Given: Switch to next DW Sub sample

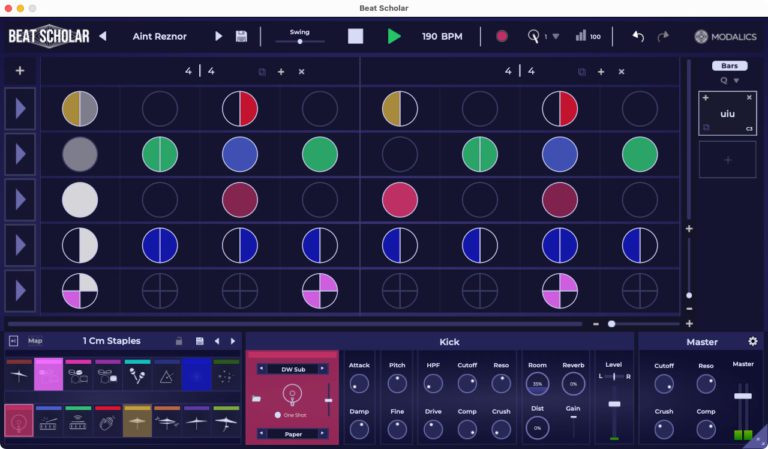Looking at the screenshot, I should [x=322, y=369].
